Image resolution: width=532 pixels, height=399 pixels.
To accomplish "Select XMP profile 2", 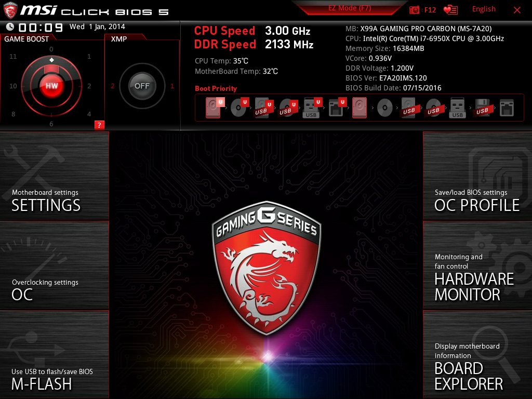I will pos(112,86).
